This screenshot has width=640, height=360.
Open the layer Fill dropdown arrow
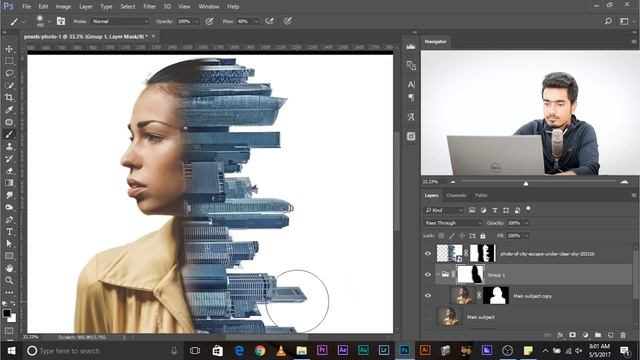527,236
